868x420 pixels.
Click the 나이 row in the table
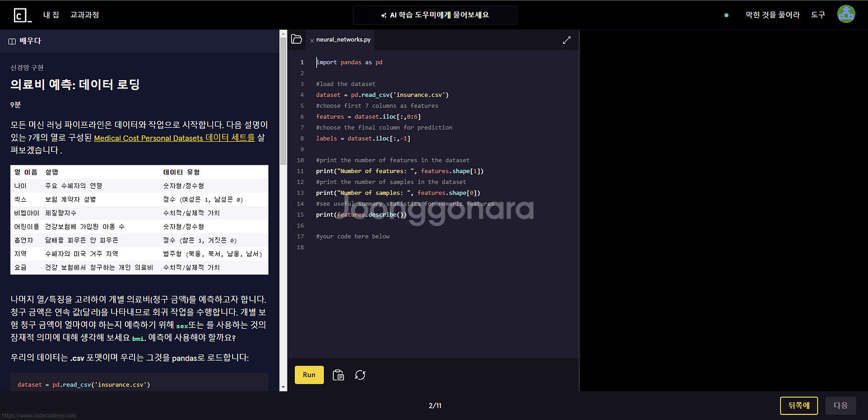click(140, 186)
